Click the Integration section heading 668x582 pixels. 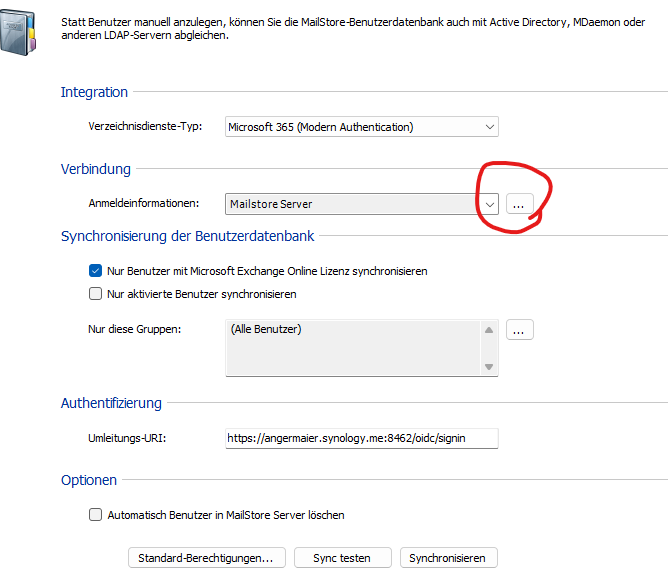[94, 92]
